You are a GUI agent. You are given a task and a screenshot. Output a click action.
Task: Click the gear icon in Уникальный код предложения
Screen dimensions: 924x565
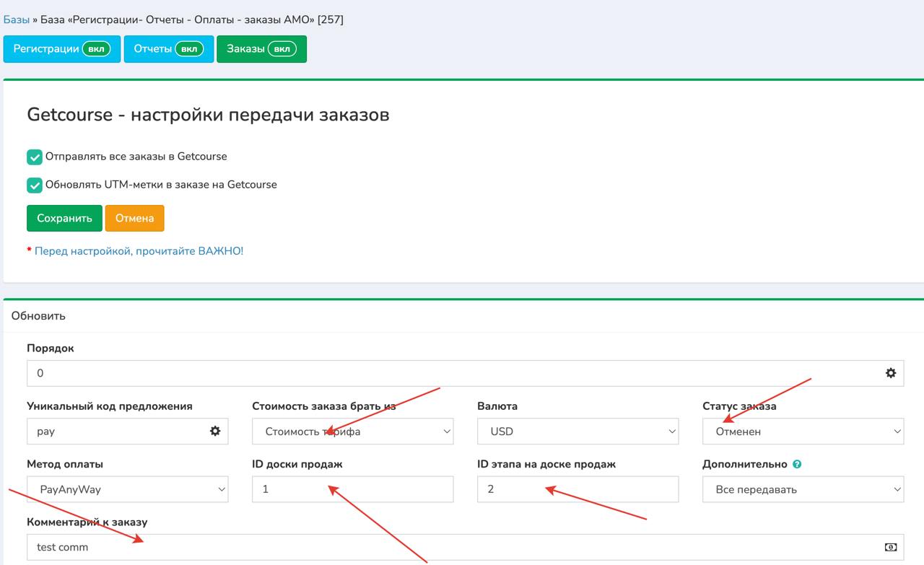(x=214, y=431)
